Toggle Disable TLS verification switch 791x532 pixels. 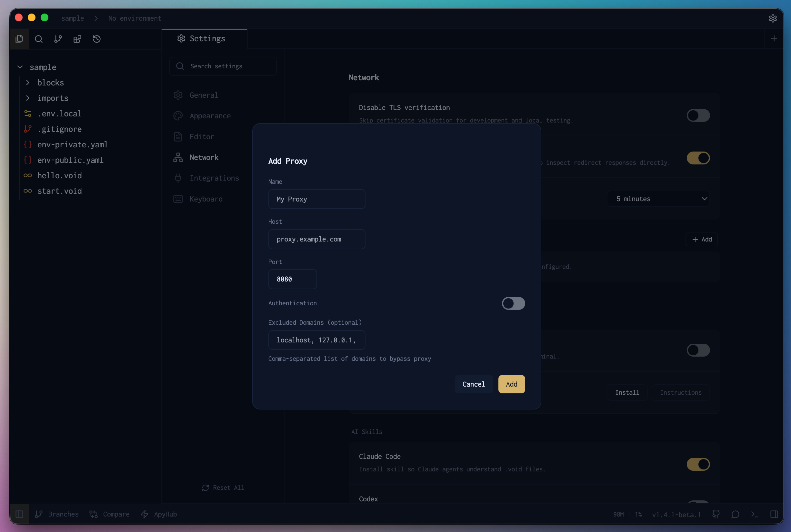pyautogui.click(x=698, y=116)
